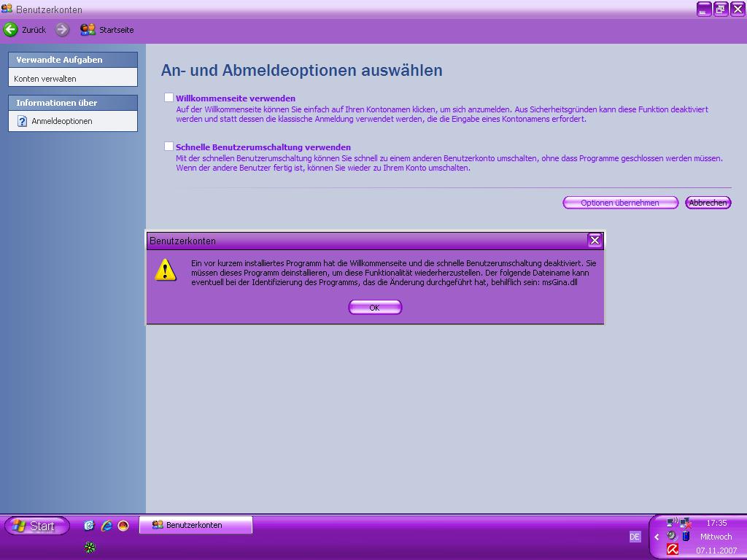
Task: Launch Internet Explorer from quick launch
Action: (x=107, y=525)
